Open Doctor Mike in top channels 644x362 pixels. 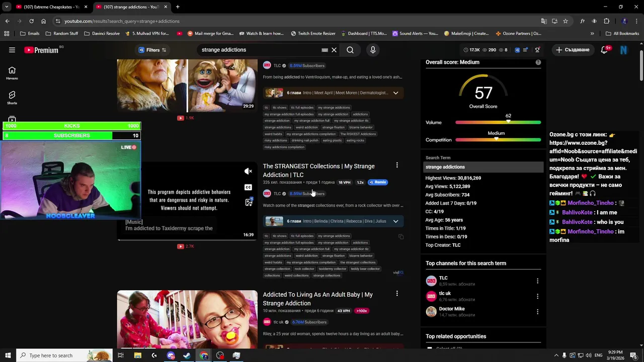[x=451, y=309]
